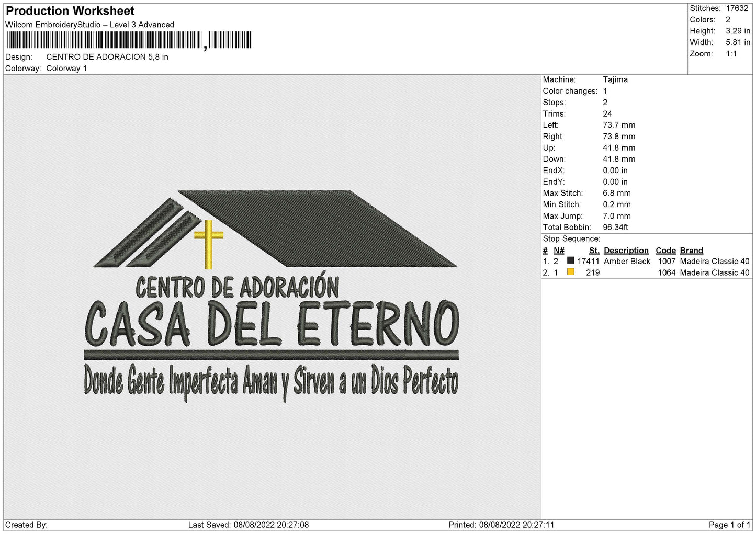The height and width of the screenshot is (534, 756).
Task: Click the Trims value 24
Action: click(607, 113)
